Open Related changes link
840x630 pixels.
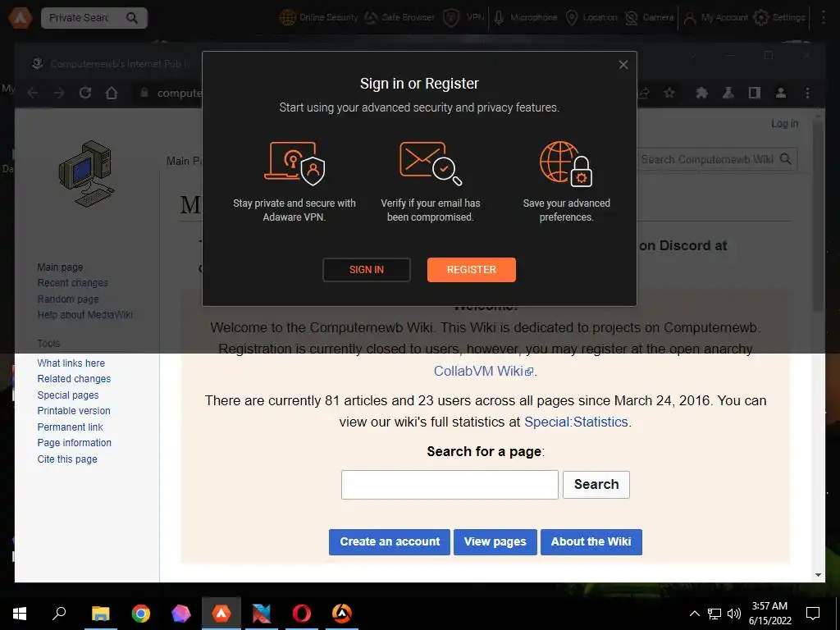click(74, 379)
